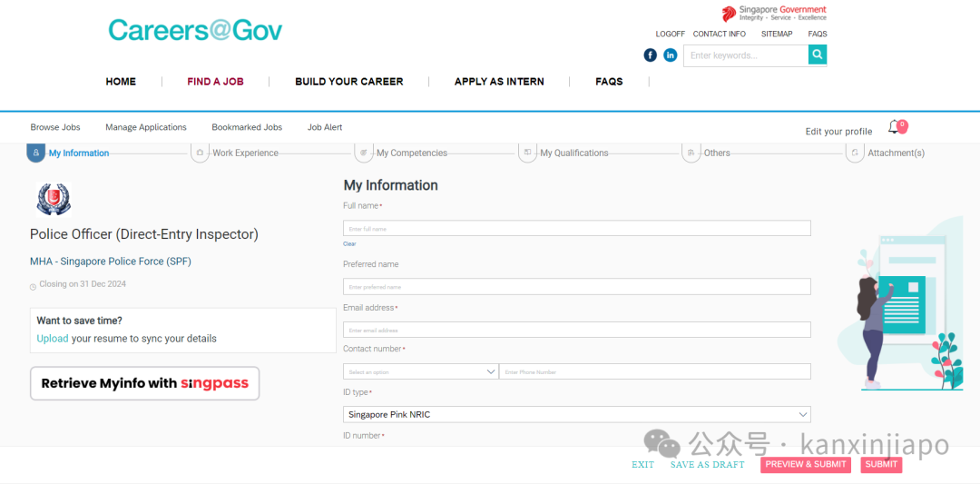This screenshot has width=980, height=484.
Task: Expand the ID type dropdown
Action: click(x=577, y=414)
